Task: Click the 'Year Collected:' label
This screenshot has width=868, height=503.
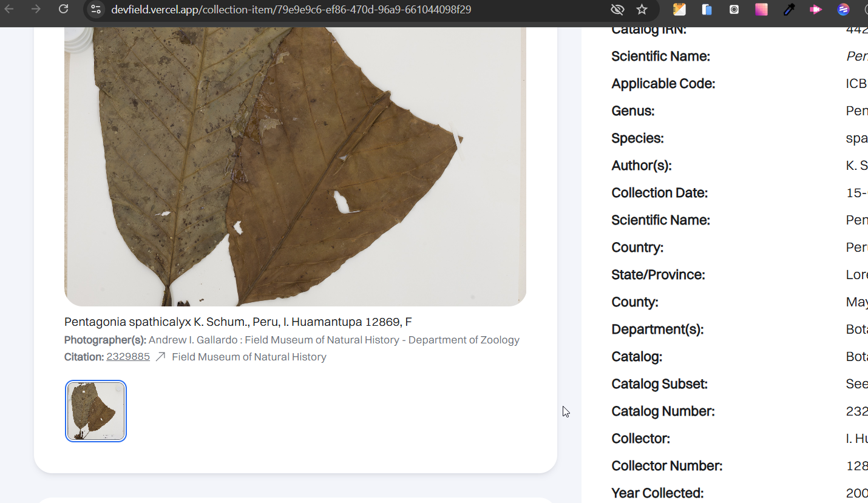Action: 657,493
